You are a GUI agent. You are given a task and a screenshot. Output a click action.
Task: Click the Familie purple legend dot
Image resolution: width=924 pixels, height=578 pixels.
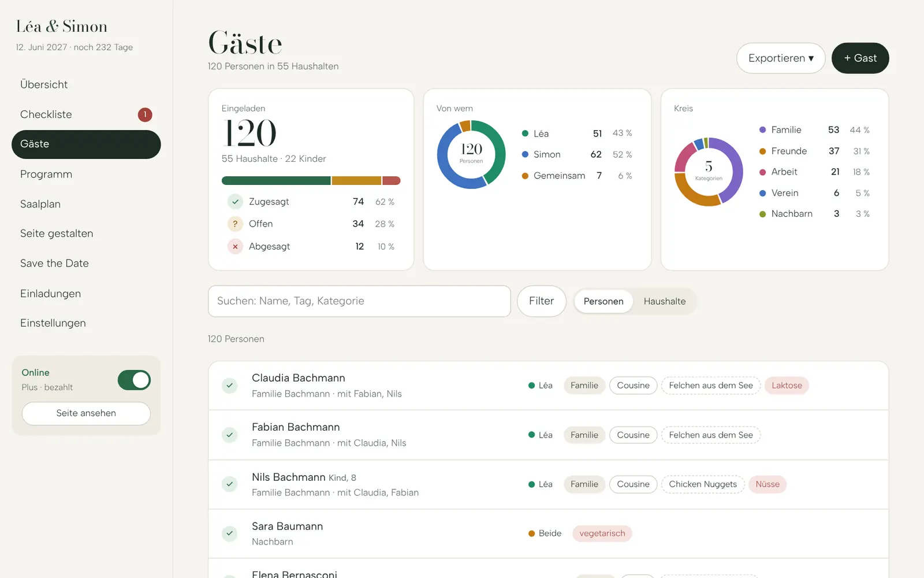(x=762, y=130)
